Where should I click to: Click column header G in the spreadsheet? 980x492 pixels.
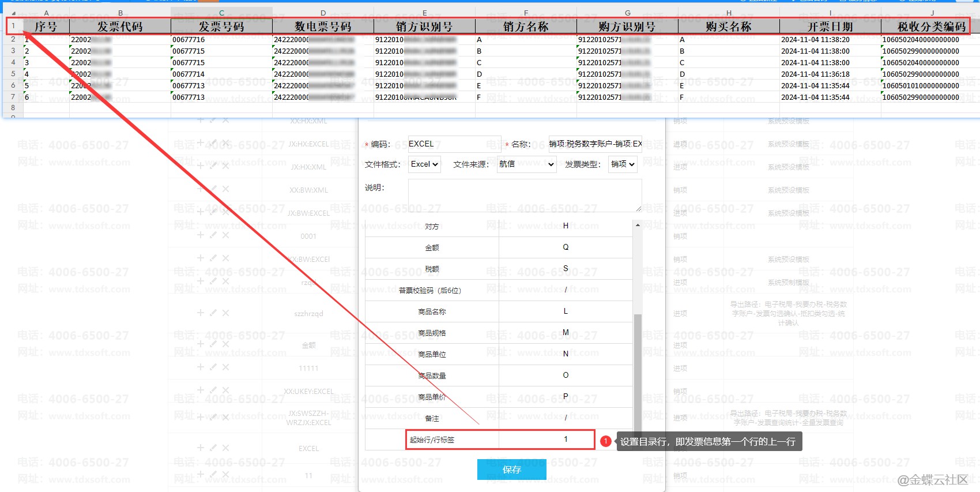[x=627, y=13]
